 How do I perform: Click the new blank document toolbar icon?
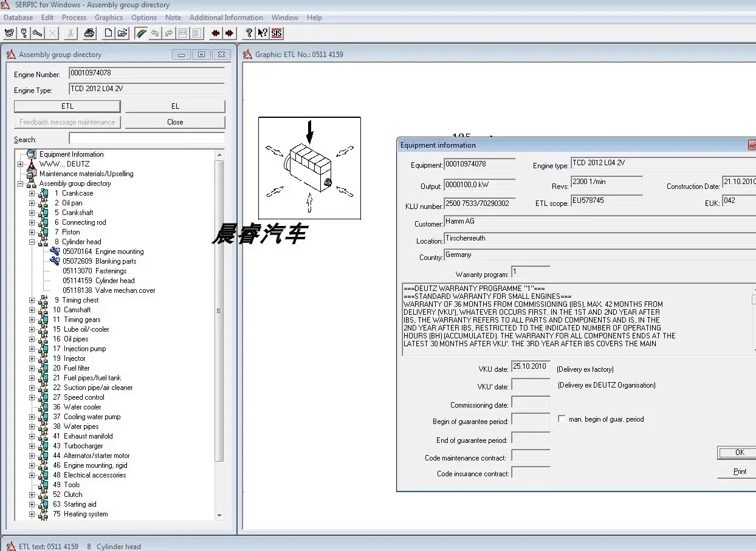tap(108, 33)
